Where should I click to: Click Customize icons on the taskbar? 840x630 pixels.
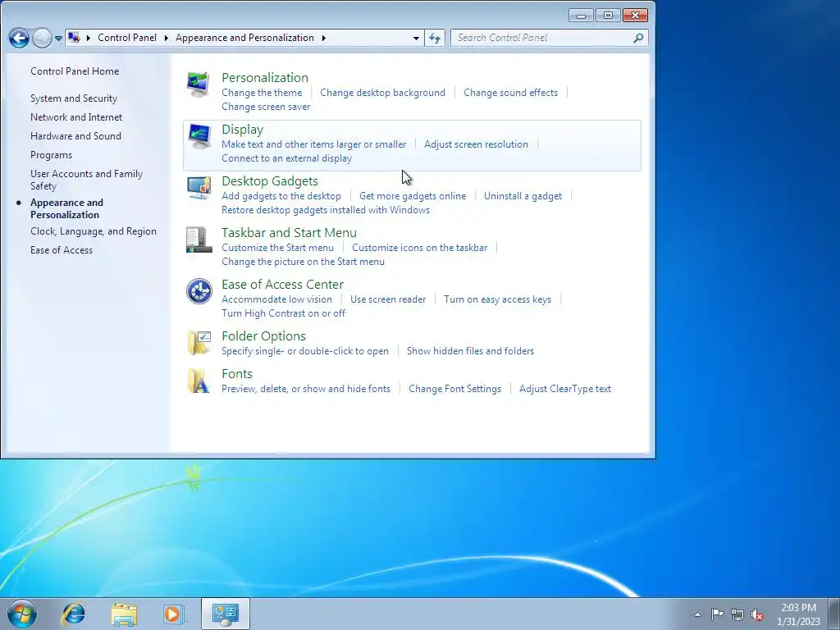click(419, 248)
